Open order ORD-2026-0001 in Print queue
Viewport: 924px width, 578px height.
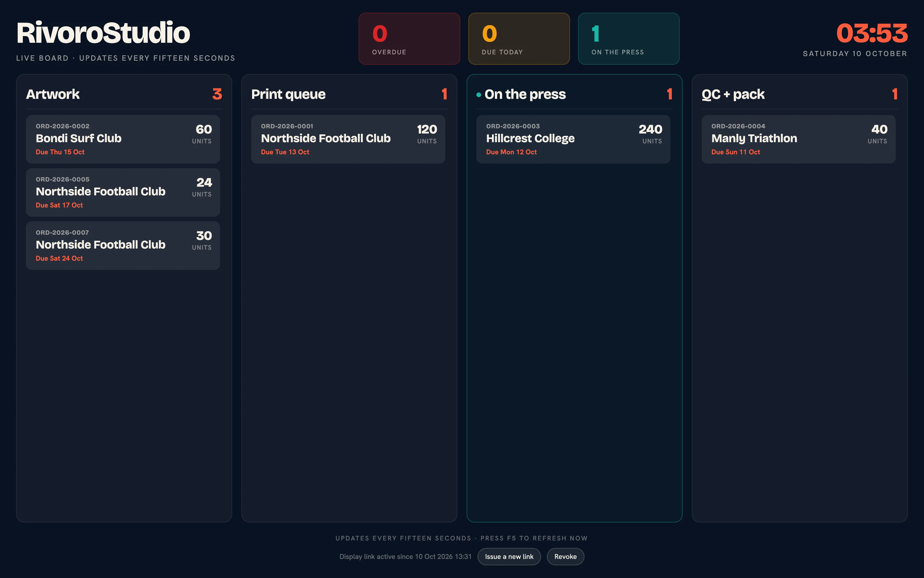point(348,139)
